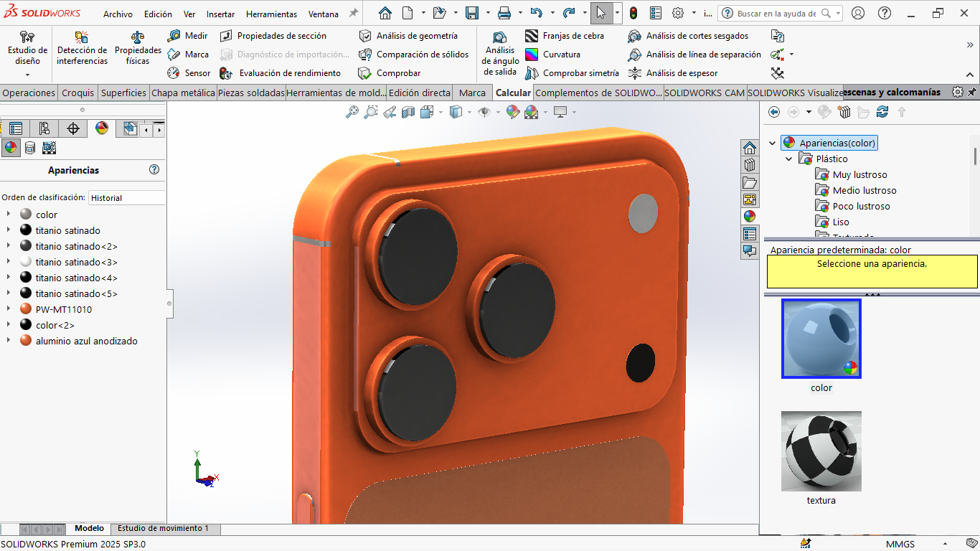Click the help icon in Apariencias panel
980x551 pixels.
pos(154,170)
